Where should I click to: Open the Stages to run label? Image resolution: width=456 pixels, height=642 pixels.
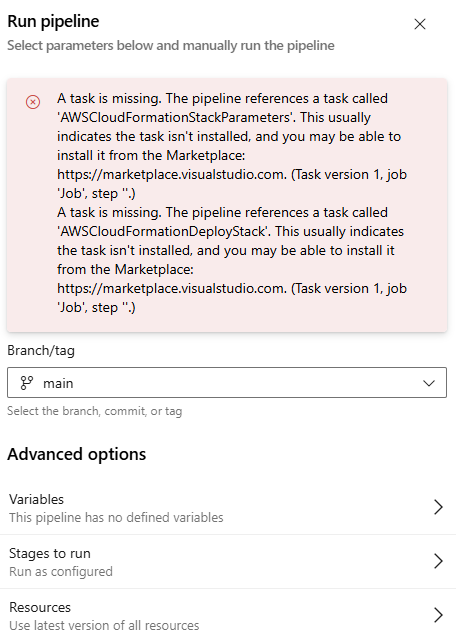coord(50,553)
